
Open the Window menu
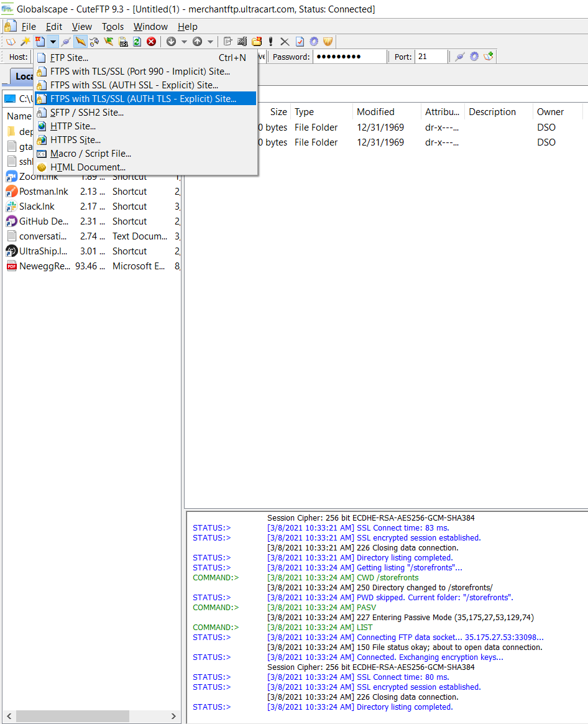pos(150,27)
